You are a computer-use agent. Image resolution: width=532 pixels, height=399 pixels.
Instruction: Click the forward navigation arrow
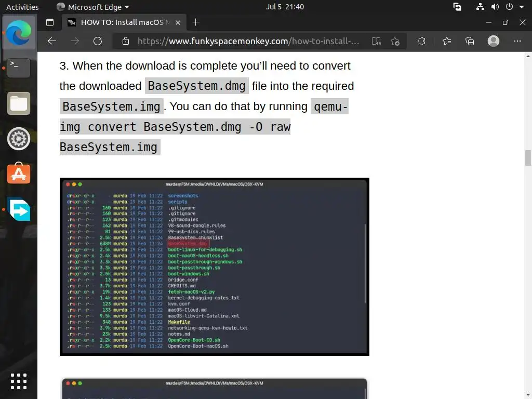[x=75, y=41]
